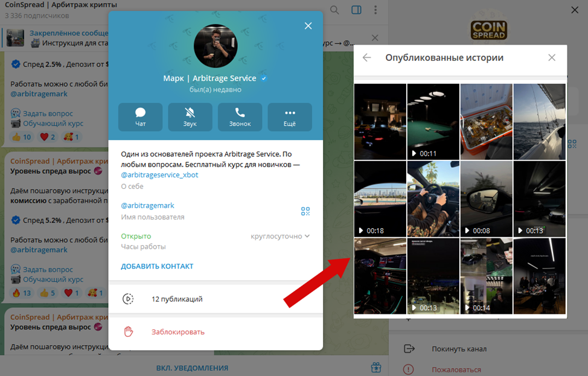Click the heart 2 reaction
Viewport: 588px width, 376px height.
[x=48, y=137]
